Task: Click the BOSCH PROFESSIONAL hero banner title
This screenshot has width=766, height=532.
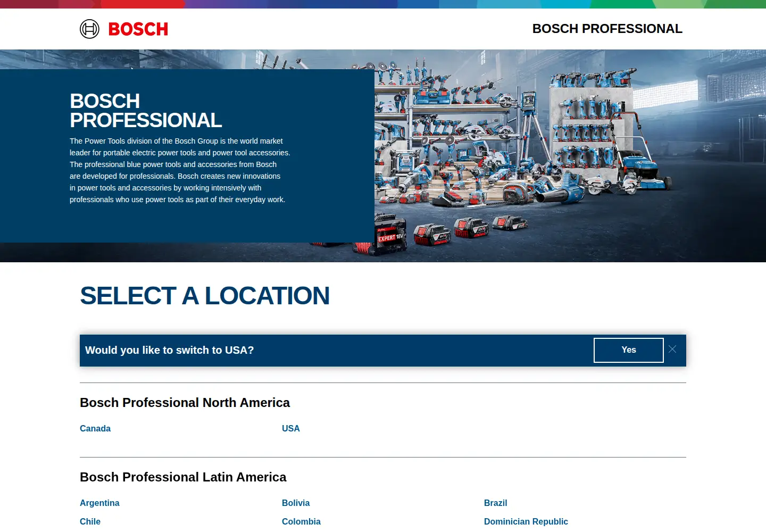Action: [146, 111]
